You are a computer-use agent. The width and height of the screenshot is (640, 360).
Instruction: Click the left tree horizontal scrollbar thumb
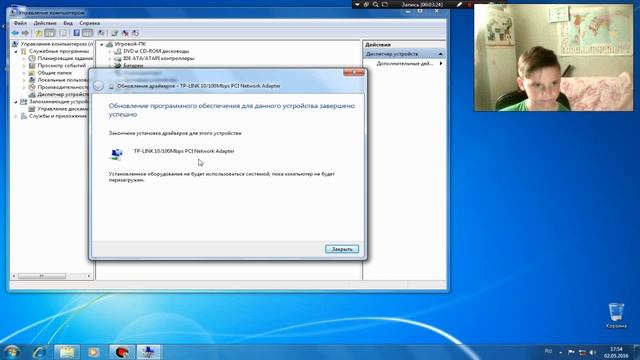pos(42,276)
